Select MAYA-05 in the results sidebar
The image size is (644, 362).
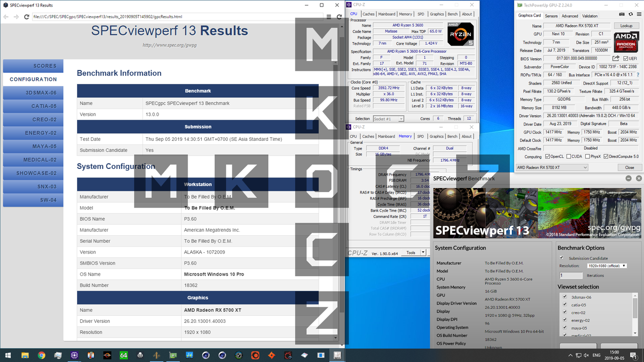pyautogui.click(x=33, y=146)
